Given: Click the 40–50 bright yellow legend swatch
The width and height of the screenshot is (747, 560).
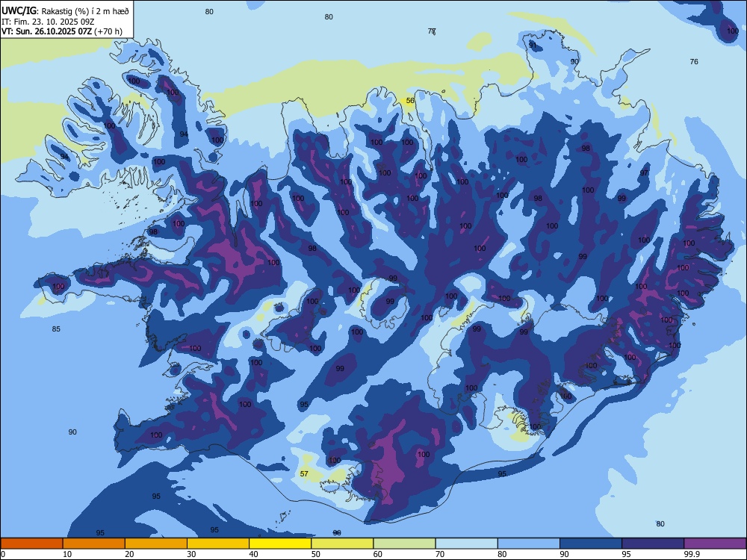Looking at the screenshot, I should pos(280,544).
